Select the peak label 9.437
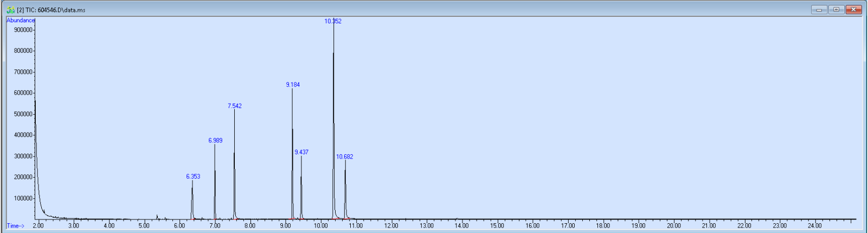 coord(301,152)
